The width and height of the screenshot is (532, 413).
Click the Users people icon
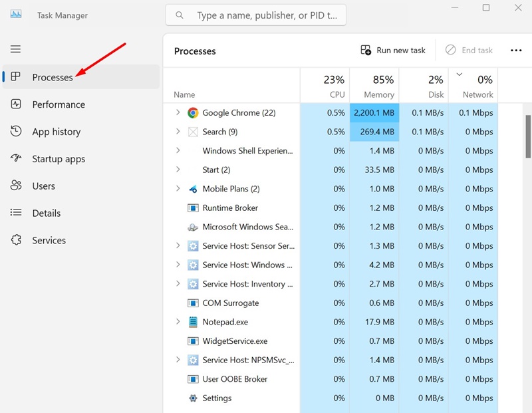tap(17, 186)
